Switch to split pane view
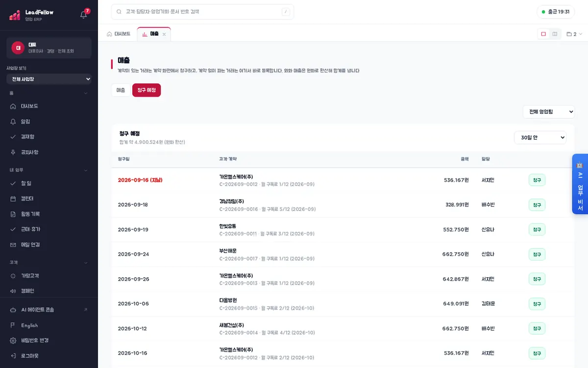The height and width of the screenshot is (368, 588). (555, 34)
